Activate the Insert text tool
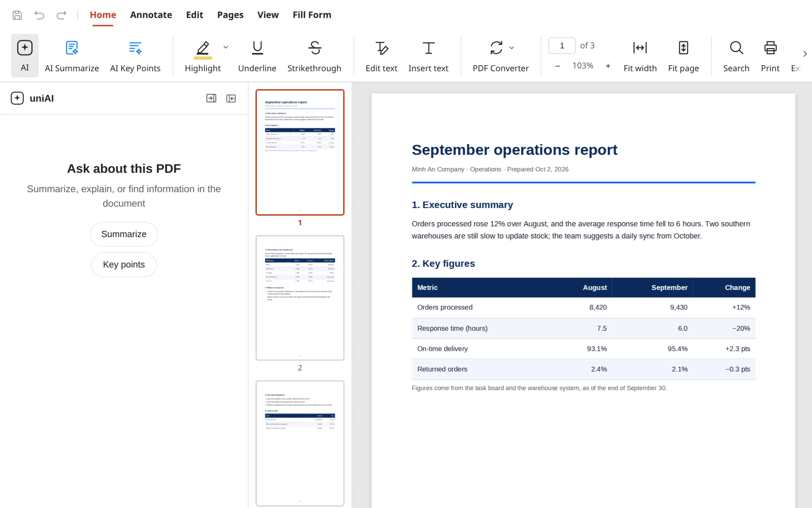 point(428,56)
